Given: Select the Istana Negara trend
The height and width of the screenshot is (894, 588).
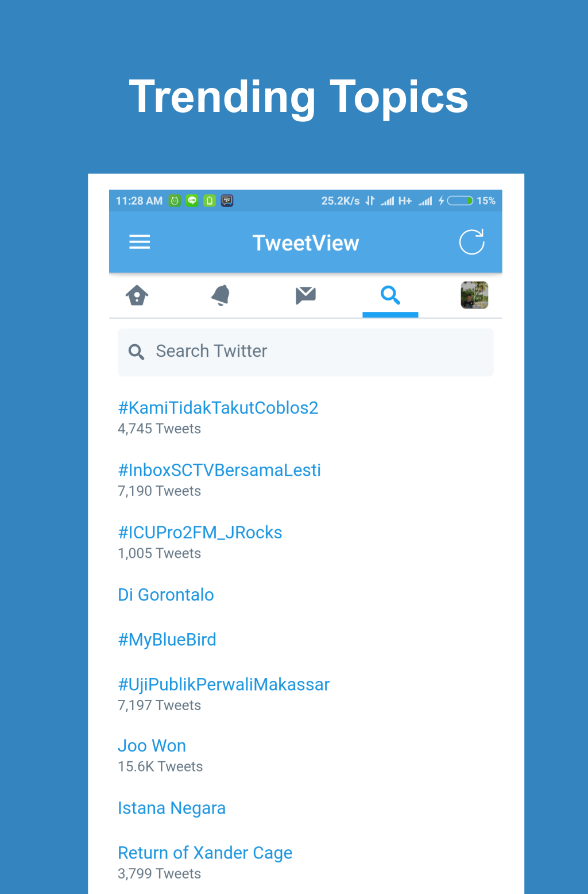Looking at the screenshot, I should pyautogui.click(x=172, y=808).
